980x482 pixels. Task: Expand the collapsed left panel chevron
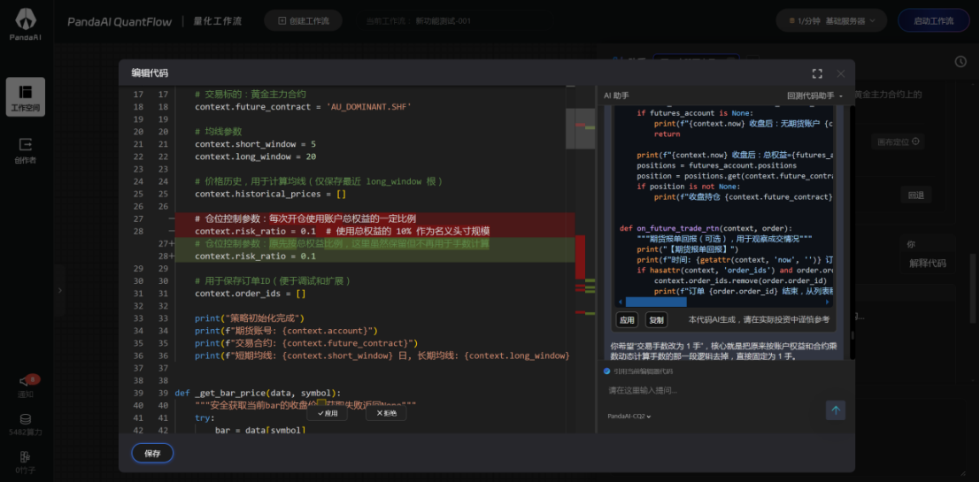tap(60, 290)
